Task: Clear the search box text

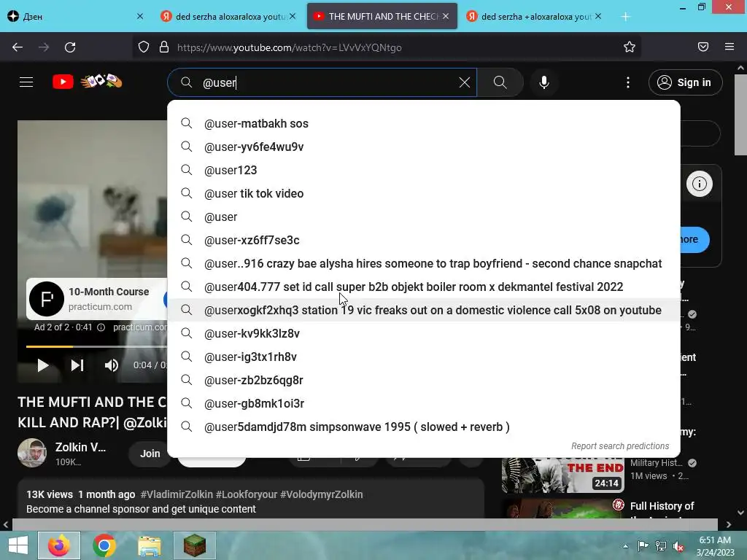Action: tap(465, 82)
